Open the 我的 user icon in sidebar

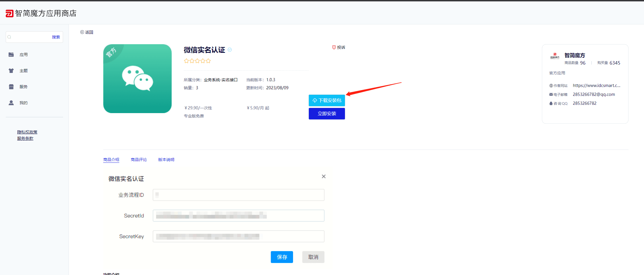(x=11, y=103)
